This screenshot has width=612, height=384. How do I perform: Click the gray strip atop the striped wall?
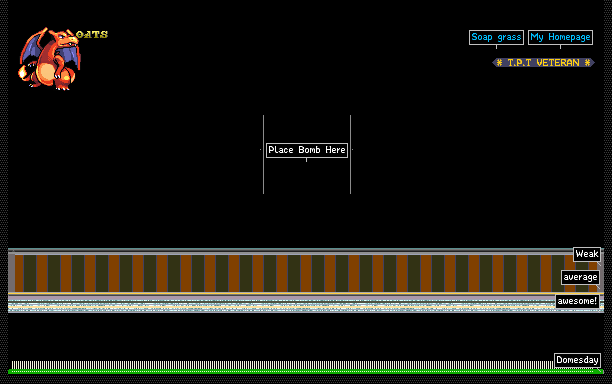point(290,252)
